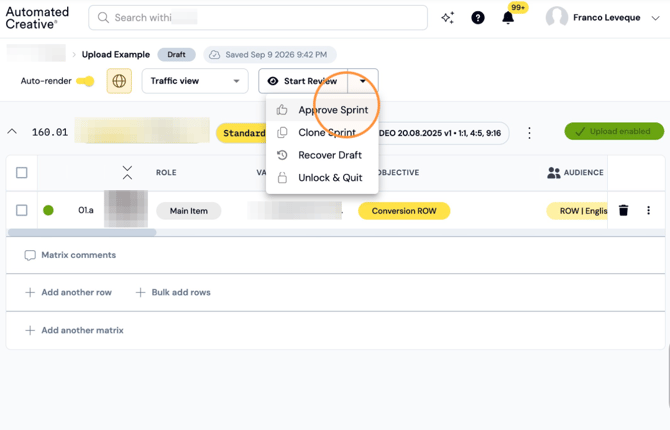Focus the search input field
This screenshot has height=430, width=670.
pos(258,18)
